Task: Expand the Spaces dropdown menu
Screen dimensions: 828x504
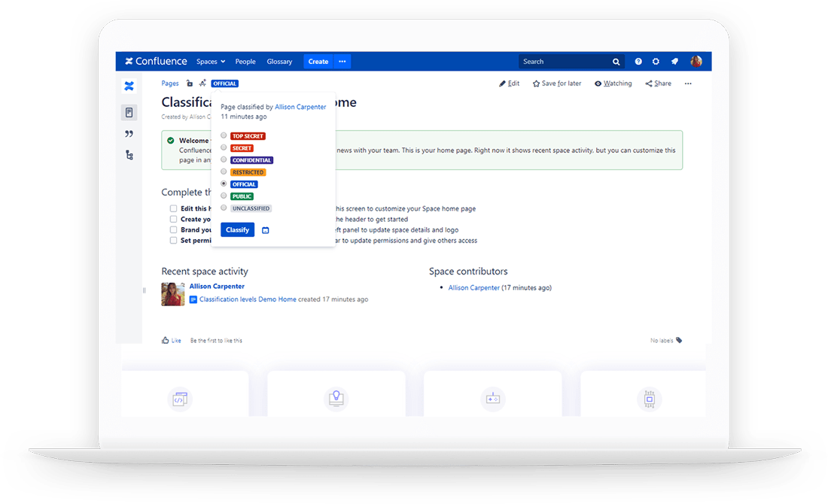Action: click(x=211, y=62)
